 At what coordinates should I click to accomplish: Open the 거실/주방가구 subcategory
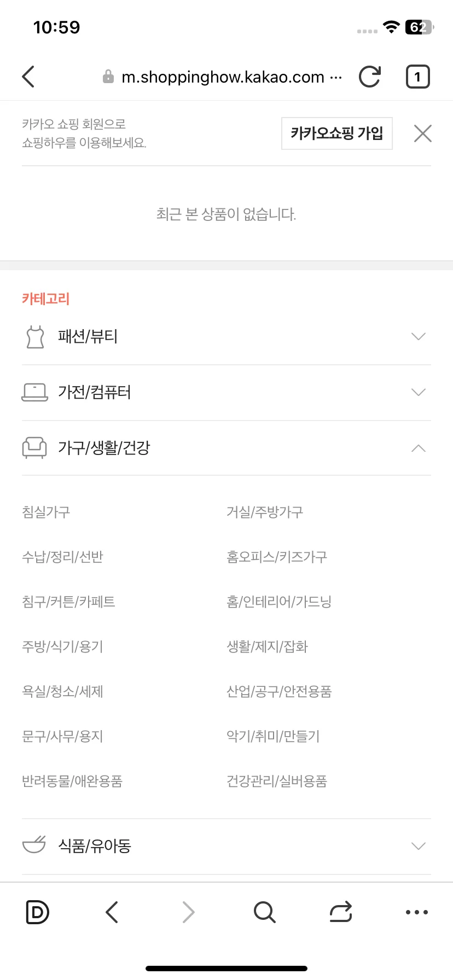point(265,512)
